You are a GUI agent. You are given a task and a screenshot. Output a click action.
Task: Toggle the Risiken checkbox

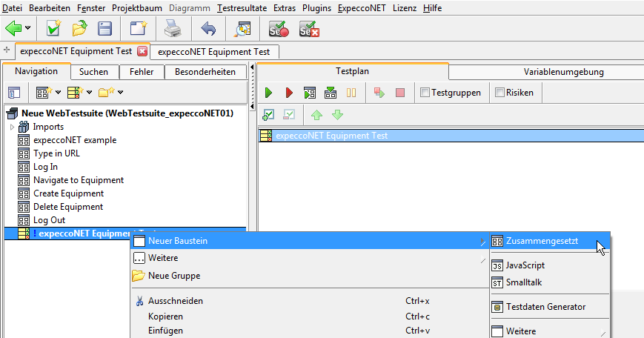point(499,93)
